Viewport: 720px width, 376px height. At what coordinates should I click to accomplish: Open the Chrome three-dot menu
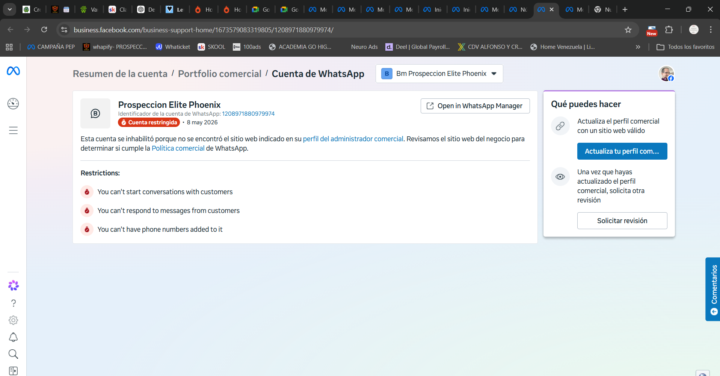pyautogui.click(x=710, y=30)
